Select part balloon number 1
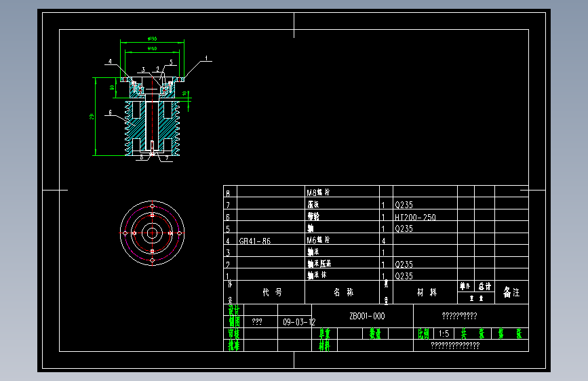The width and height of the screenshot is (588, 381). pyautogui.click(x=206, y=58)
